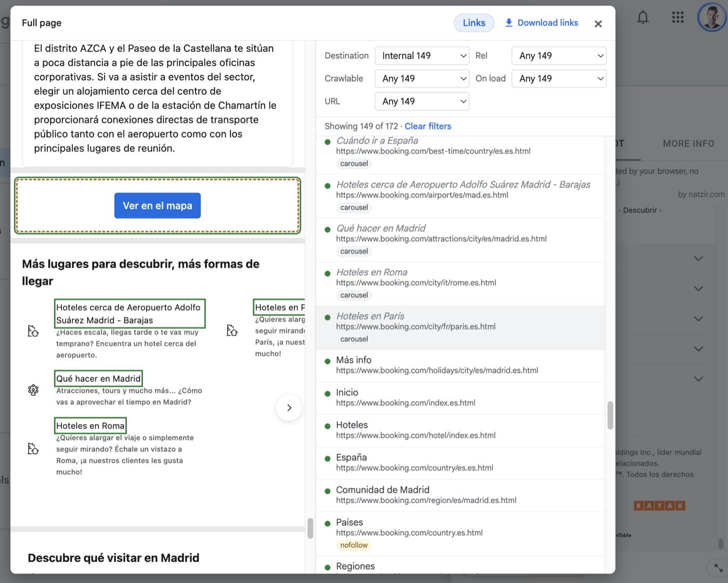Click the hotel icon beside Hoteles cerca de Aeropuerto
Viewport: 728px width, 583px height.
point(33,330)
